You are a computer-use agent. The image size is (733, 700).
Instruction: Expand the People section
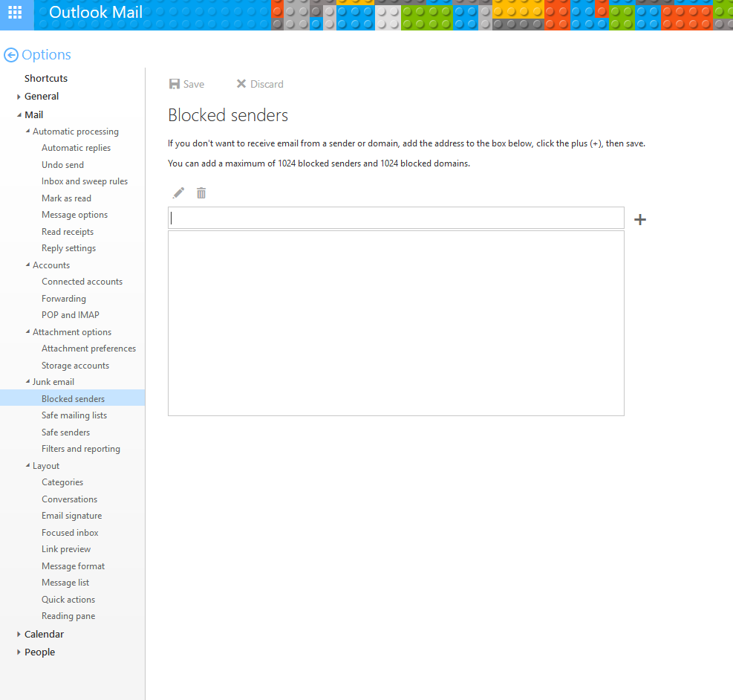point(19,652)
